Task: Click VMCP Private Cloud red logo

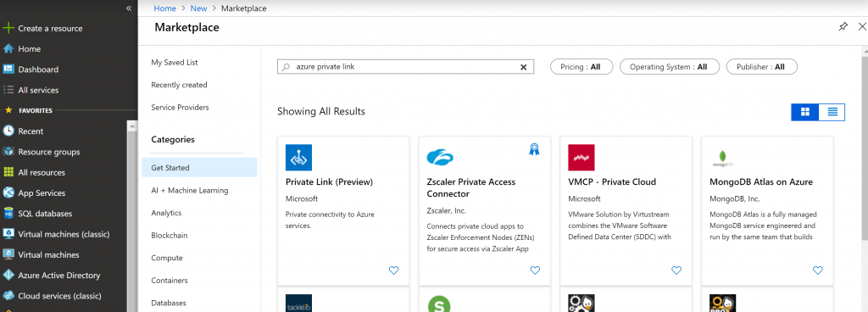Action: (581, 158)
